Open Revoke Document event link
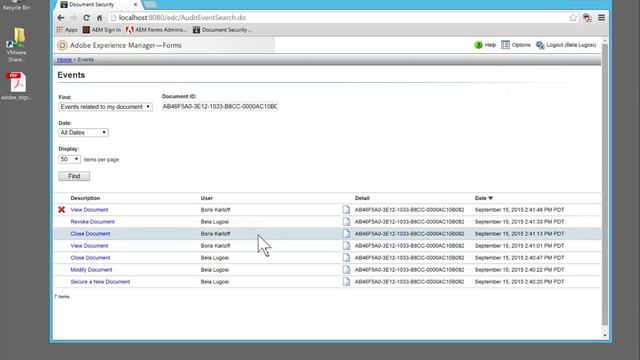Viewport: 640px width, 360px height. click(93, 222)
